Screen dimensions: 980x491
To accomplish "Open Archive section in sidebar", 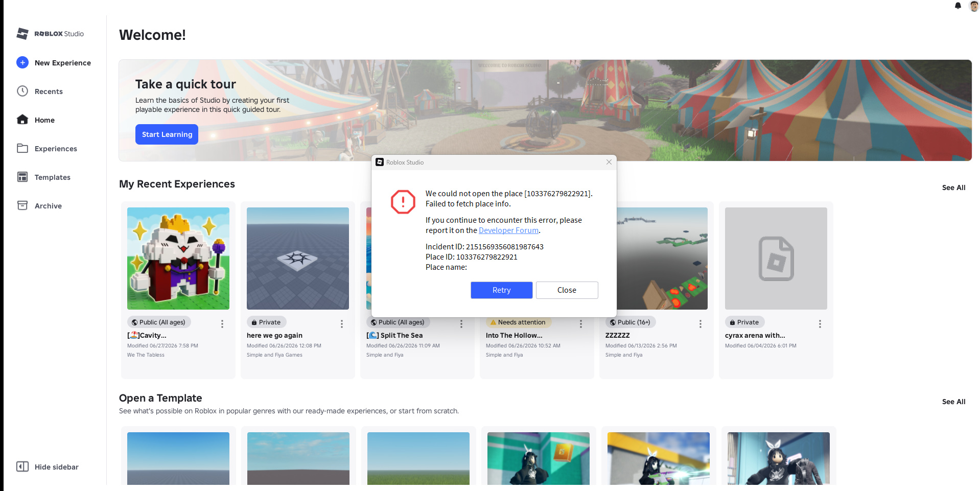I will pyautogui.click(x=48, y=206).
